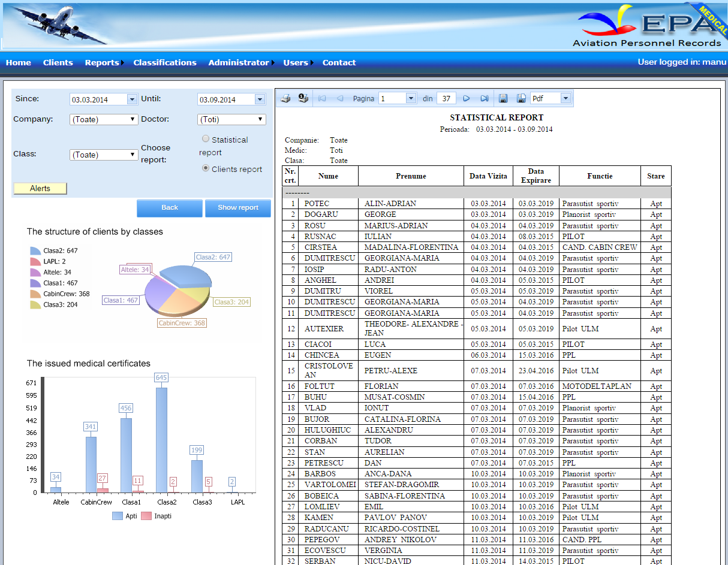This screenshot has height=565, width=728.
Task: Click the export to window icon
Action: [x=521, y=98]
